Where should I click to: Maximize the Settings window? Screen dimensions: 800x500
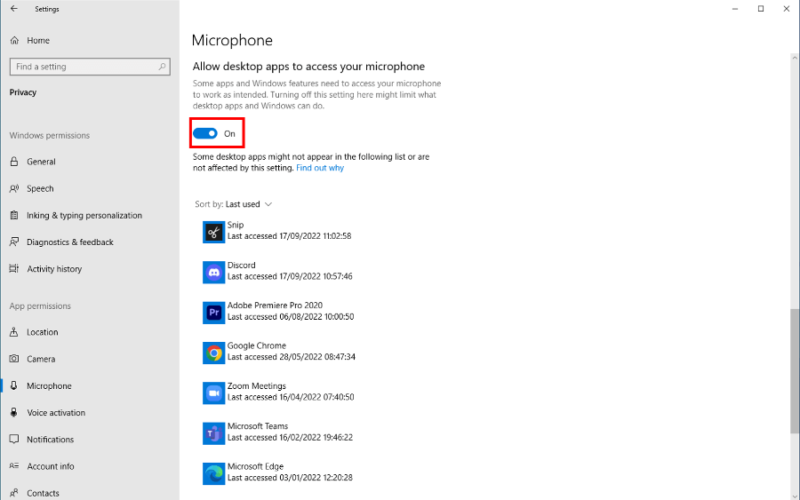761,9
